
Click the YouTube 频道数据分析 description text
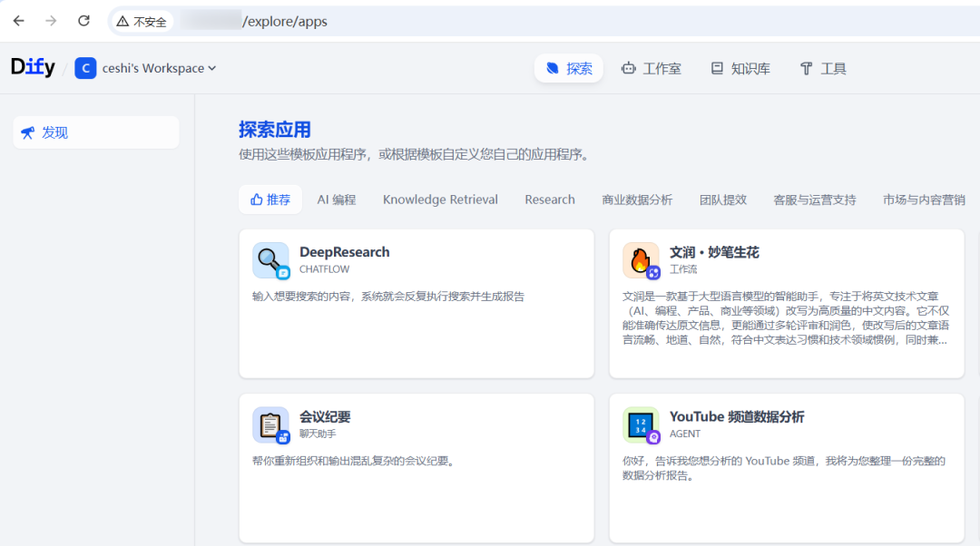coord(784,469)
